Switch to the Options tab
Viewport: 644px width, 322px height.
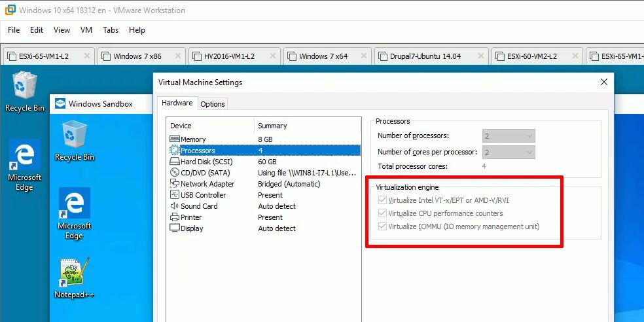coord(212,104)
